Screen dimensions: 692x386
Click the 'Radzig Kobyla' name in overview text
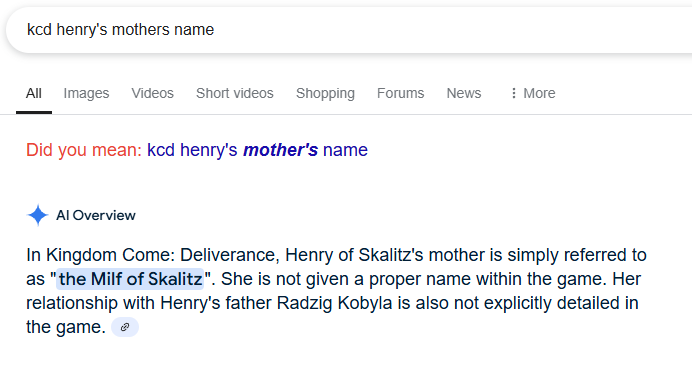coord(335,303)
